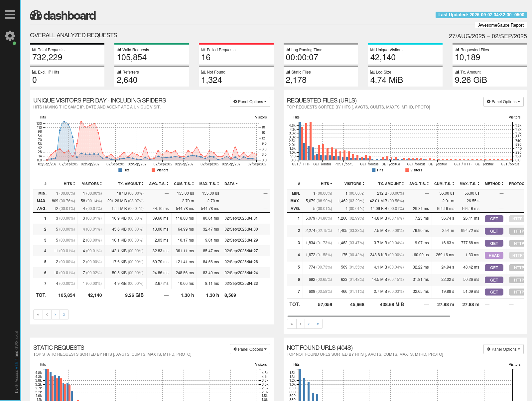Open the settings gear in sidebar
532x401 pixels.
[10, 36]
